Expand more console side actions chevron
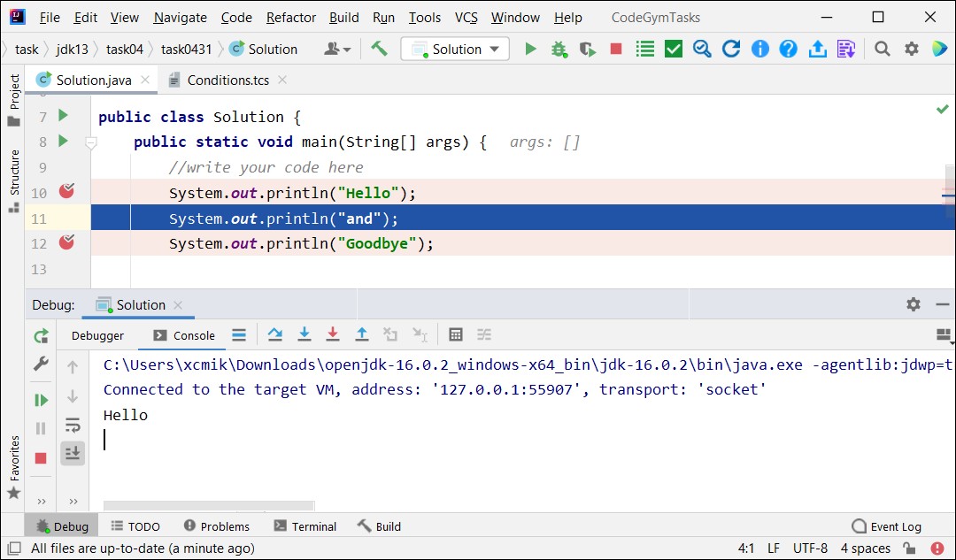Screen dimensions: 956x560 tap(73, 502)
